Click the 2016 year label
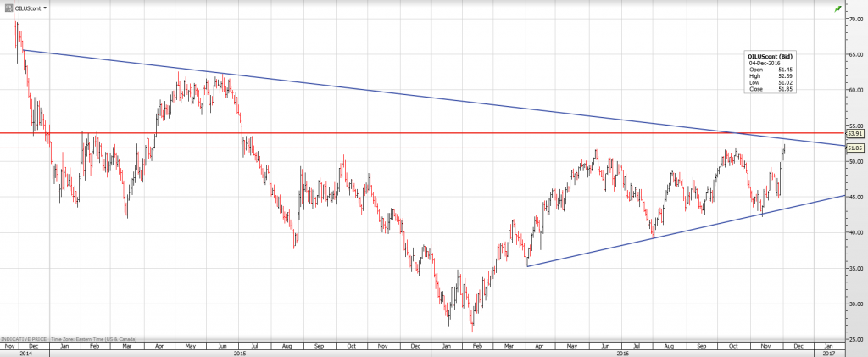Image resolution: width=868 pixels, height=357 pixels. pos(622,353)
